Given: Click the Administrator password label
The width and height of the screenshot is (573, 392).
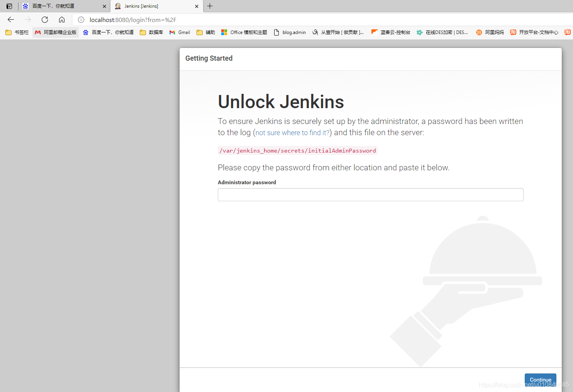Looking at the screenshot, I should 247,182.
